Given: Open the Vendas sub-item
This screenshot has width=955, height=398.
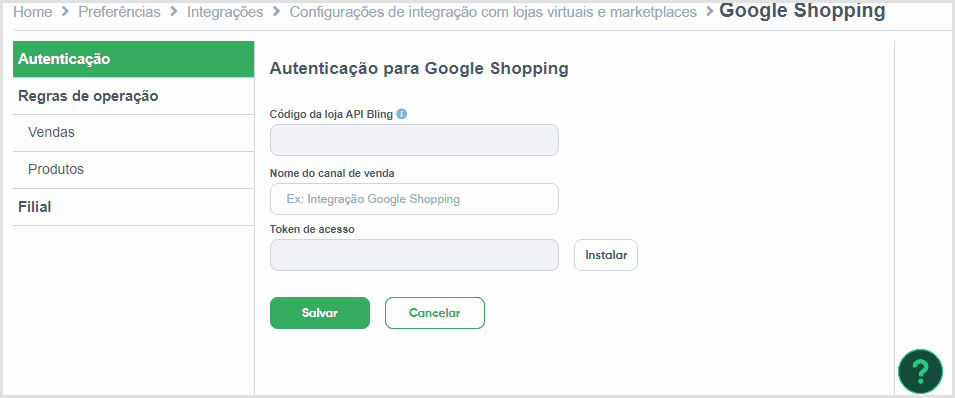Looking at the screenshot, I should pyautogui.click(x=133, y=133).
